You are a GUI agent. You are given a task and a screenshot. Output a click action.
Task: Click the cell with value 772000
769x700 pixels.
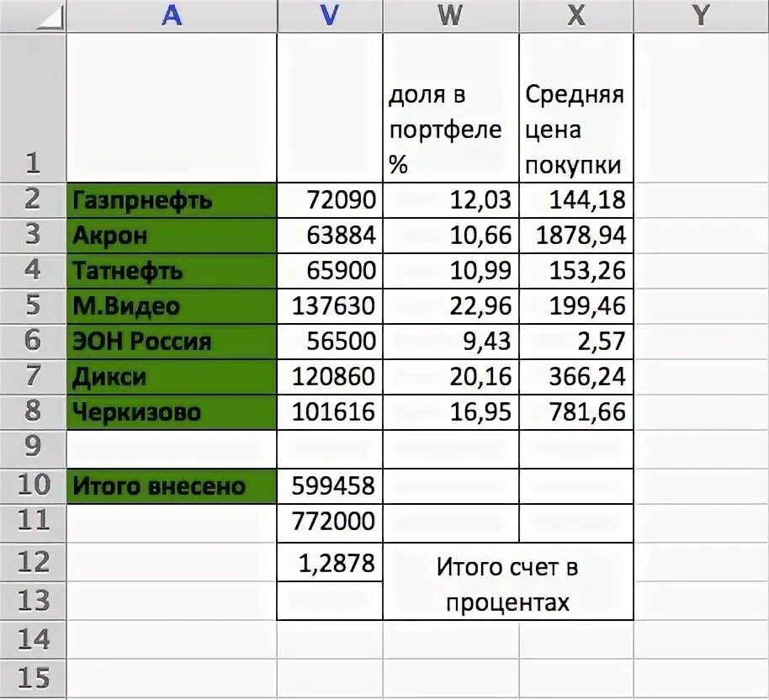coord(330,523)
